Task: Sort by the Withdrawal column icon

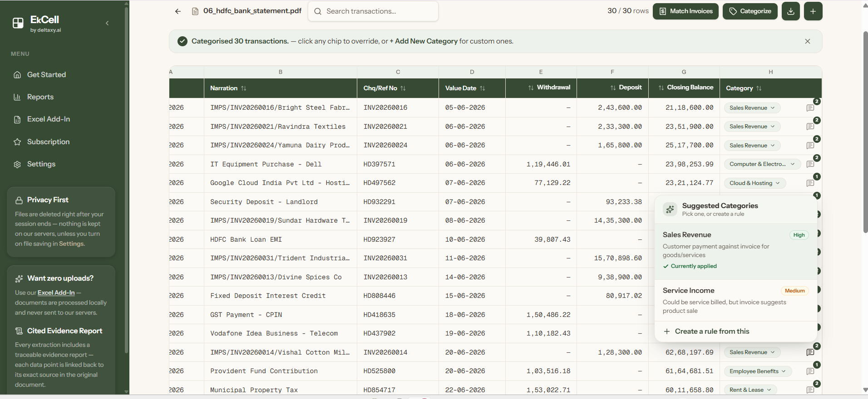Action: [531, 88]
